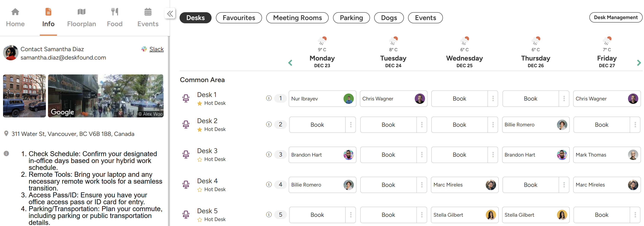Viewport: 644px width, 226px height.
Task: Favourite Desk 3 with the star toggle
Action: pyautogui.click(x=200, y=159)
